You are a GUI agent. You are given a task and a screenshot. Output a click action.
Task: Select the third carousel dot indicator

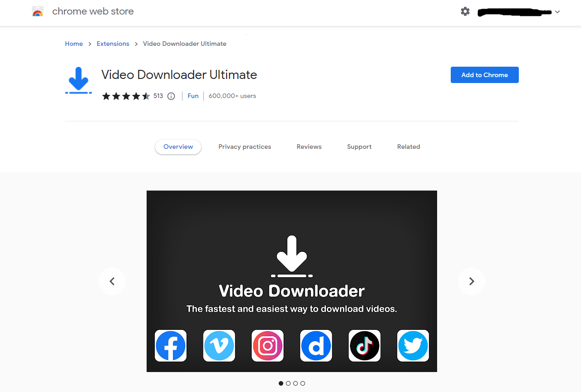(x=295, y=383)
